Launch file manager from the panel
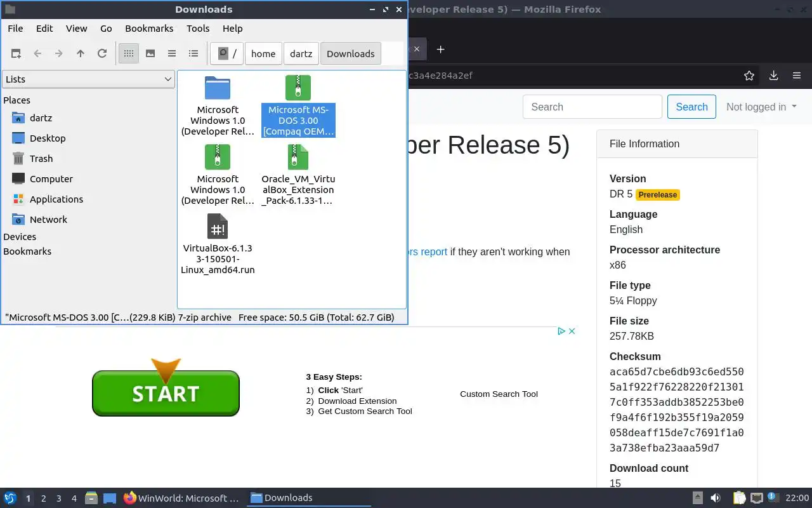The height and width of the screenshot is (508, 812). pos(91,498)
